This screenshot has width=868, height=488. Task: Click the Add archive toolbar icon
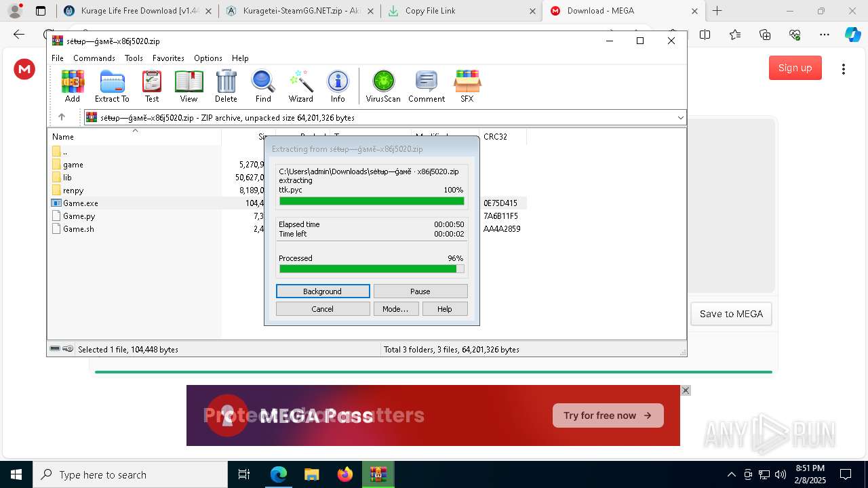[x=73, y=86]
